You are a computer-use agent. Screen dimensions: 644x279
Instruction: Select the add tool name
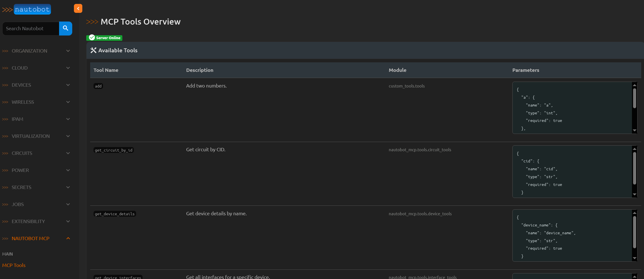pyautogui.click(x=98, y=86)
